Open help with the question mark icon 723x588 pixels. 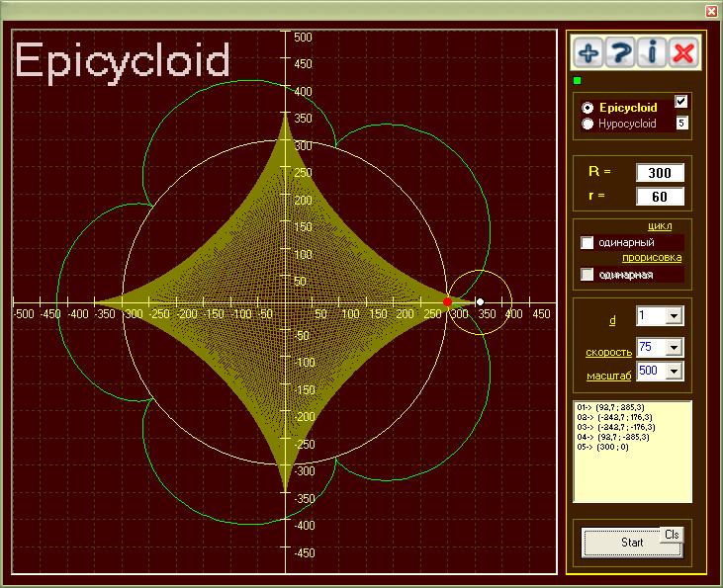point(620,53)
